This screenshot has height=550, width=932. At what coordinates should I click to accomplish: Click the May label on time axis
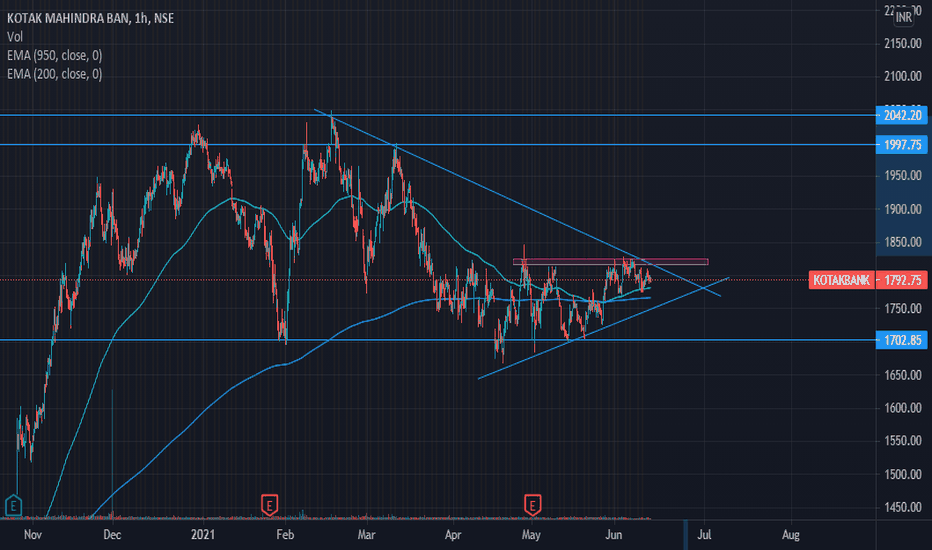[531, 535]
